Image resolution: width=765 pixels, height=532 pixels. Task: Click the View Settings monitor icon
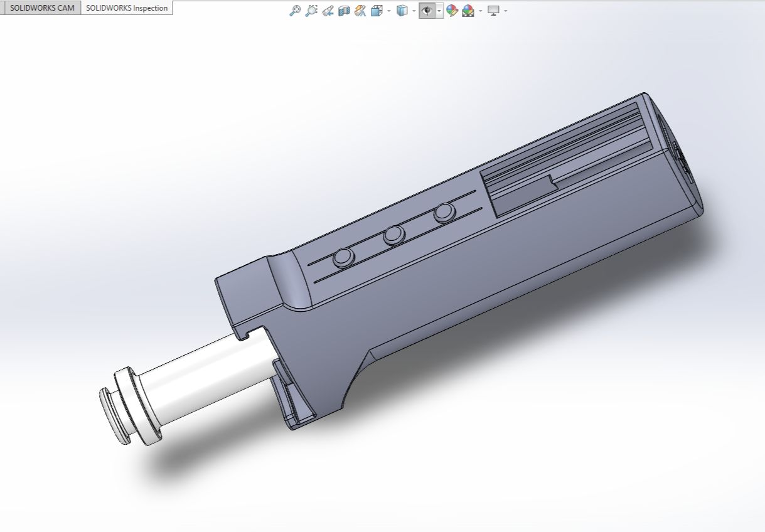click(x=494, y=11)
